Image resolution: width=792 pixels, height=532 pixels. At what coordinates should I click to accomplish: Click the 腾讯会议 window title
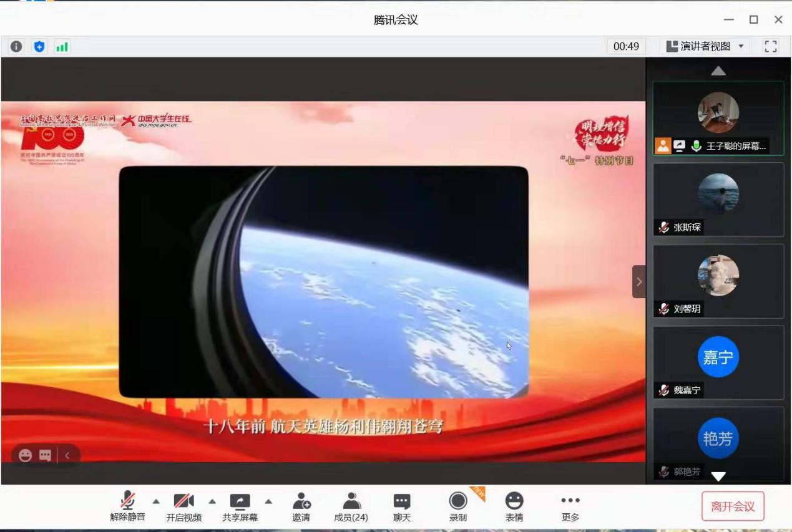[396, 20]
